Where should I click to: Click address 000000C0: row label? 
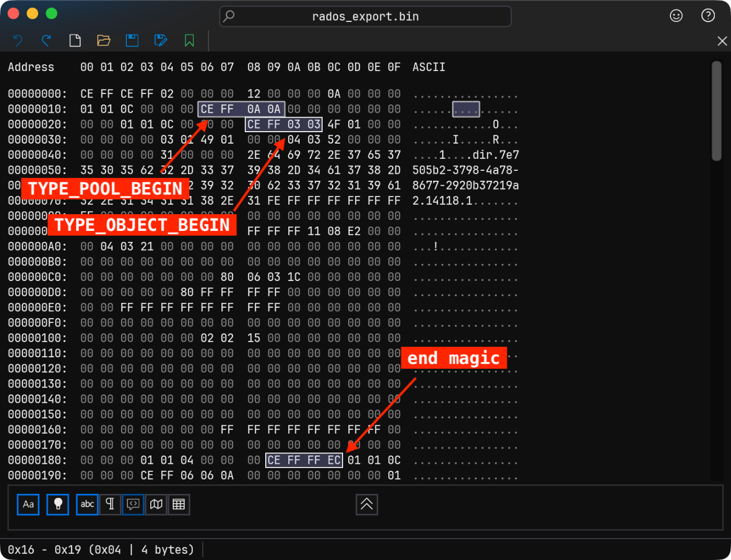click(38, 277)
